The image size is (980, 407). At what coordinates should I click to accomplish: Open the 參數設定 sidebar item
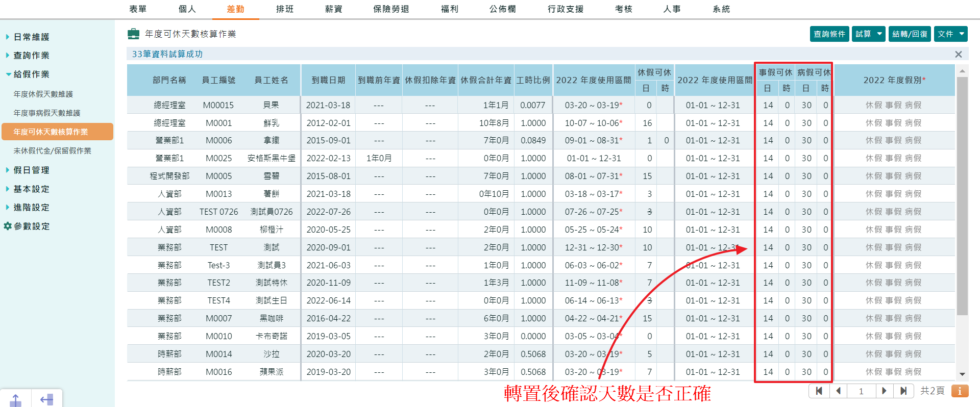pyautogui.click(x=32, y=226)
